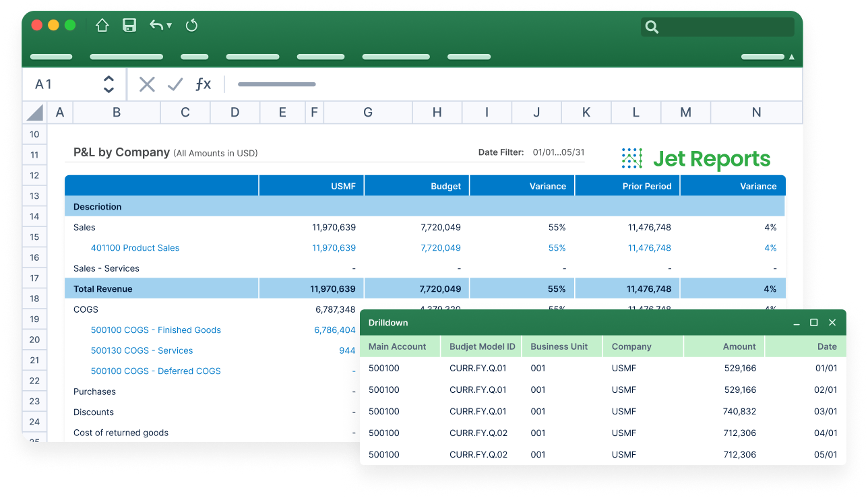Maximize the Drilldown window with its square icon
868x498 pixels.
813,323
